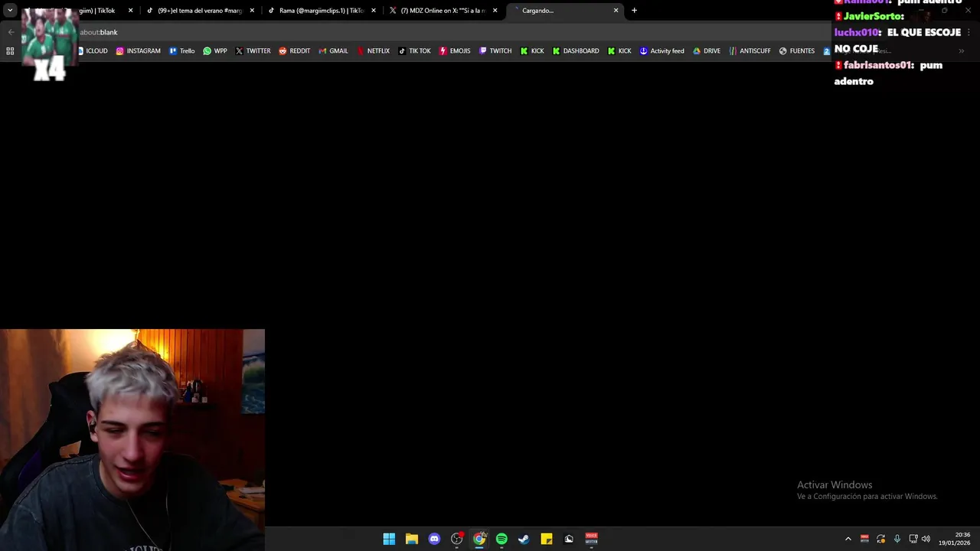The image size is (980, 551).
Task: Open the network status tray icon
Action: [913, 539]
